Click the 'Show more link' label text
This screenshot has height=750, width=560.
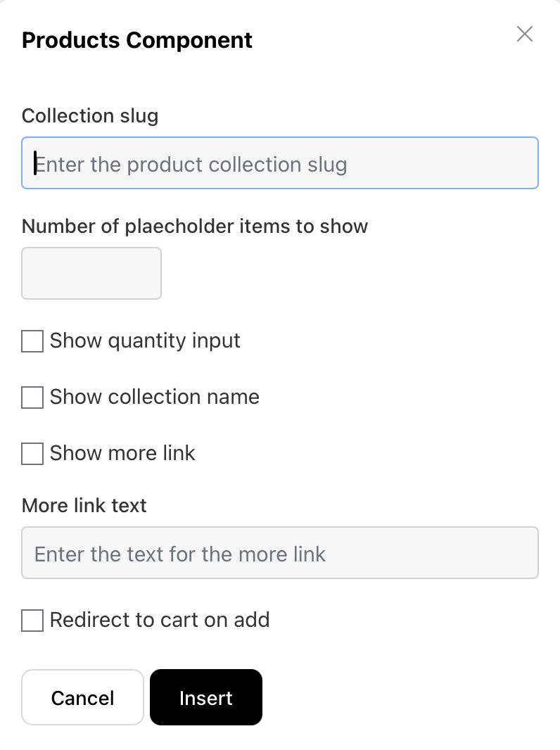click(x=122, y=453)
